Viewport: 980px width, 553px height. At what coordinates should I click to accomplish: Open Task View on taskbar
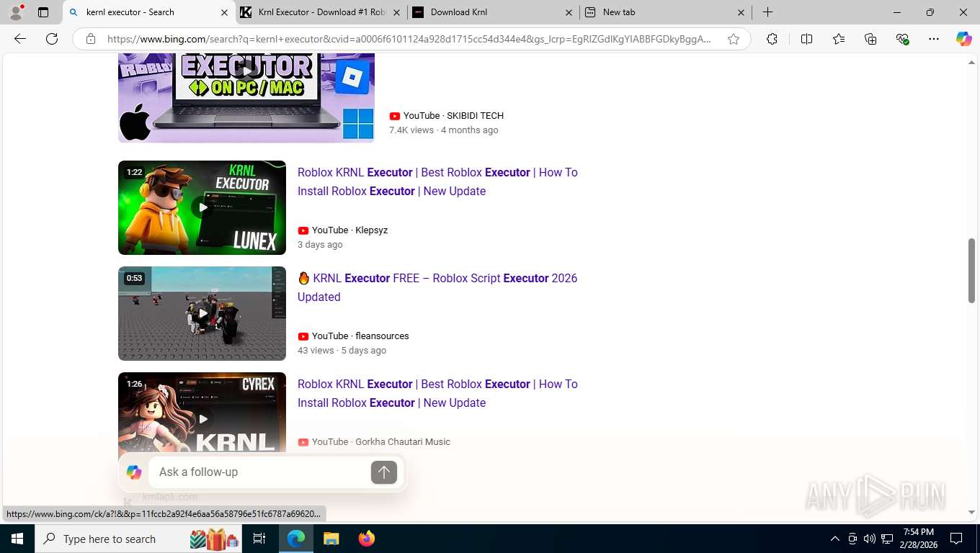[259, 539]
